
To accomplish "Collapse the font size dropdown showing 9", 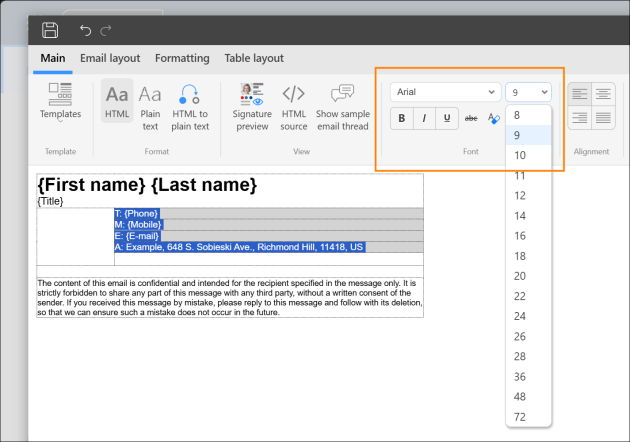I will [528, 92].
